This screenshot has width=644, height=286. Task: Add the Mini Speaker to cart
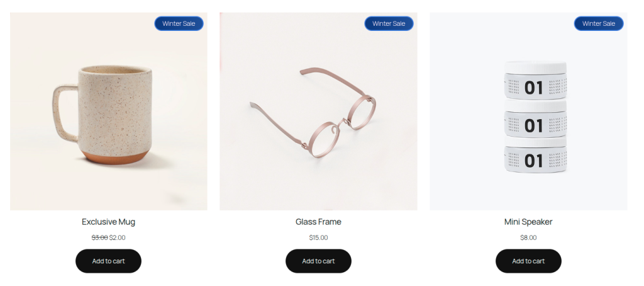click(x=528, y=261)
